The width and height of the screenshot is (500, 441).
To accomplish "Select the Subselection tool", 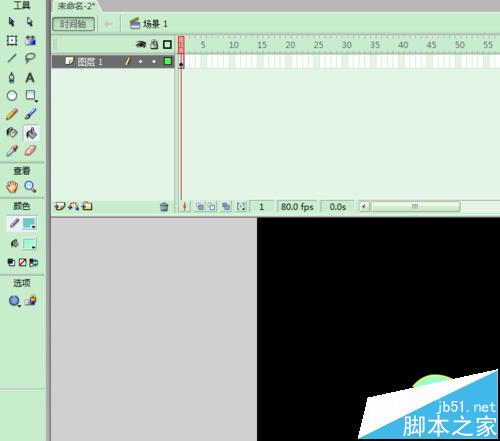I will [30, 22].
